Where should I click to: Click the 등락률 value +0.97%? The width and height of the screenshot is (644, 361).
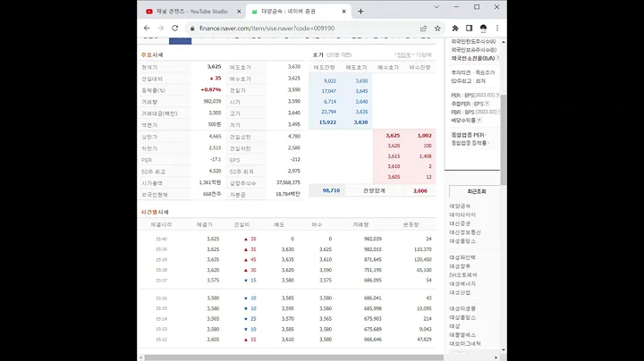[x=211, y=90]
